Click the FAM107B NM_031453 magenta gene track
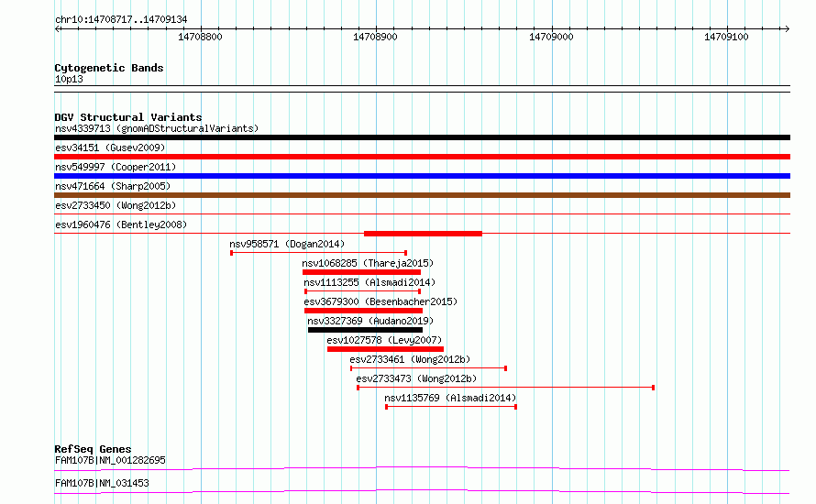The image size is (816, 504). point(422,491)
